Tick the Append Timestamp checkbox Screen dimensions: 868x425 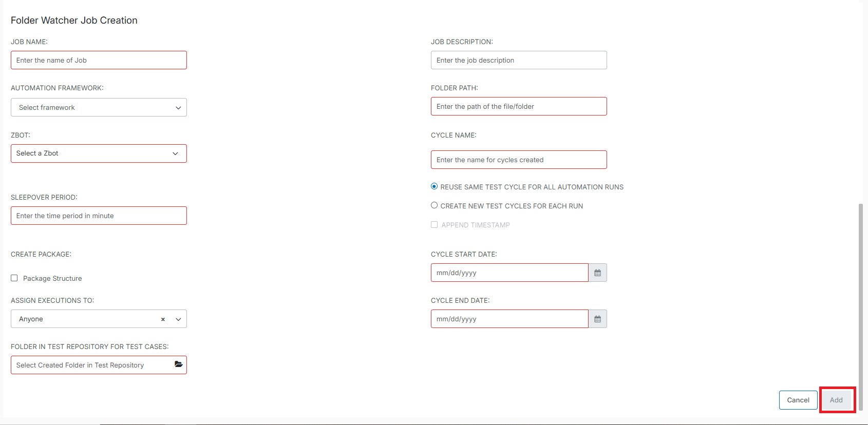coord(435,225)
